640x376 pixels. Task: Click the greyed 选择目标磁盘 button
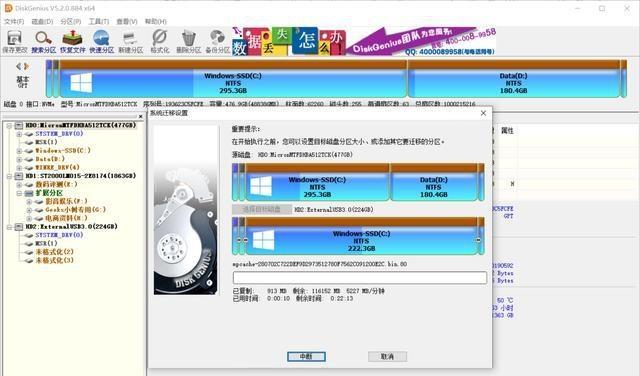click(x=262, y=209)
